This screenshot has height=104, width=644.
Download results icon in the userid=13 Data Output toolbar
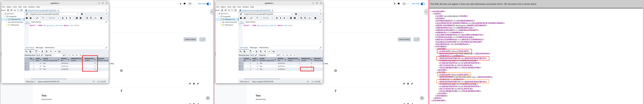[51, 52]
